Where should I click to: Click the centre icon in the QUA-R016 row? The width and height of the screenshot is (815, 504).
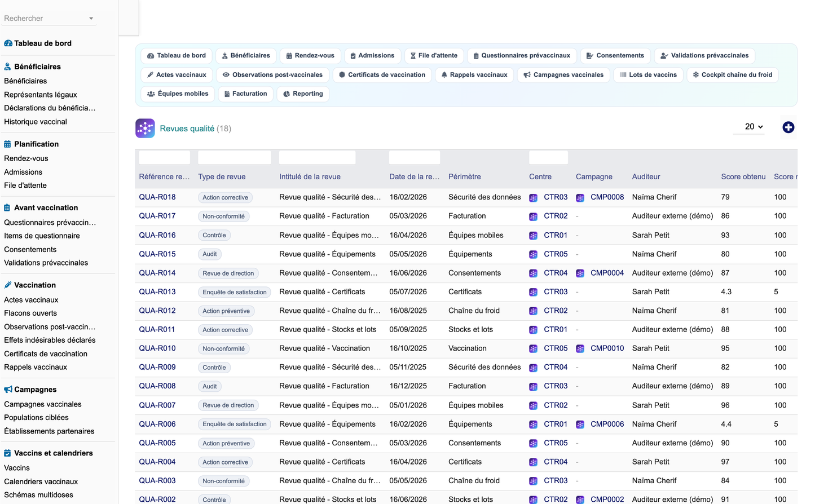coord(533,236)
